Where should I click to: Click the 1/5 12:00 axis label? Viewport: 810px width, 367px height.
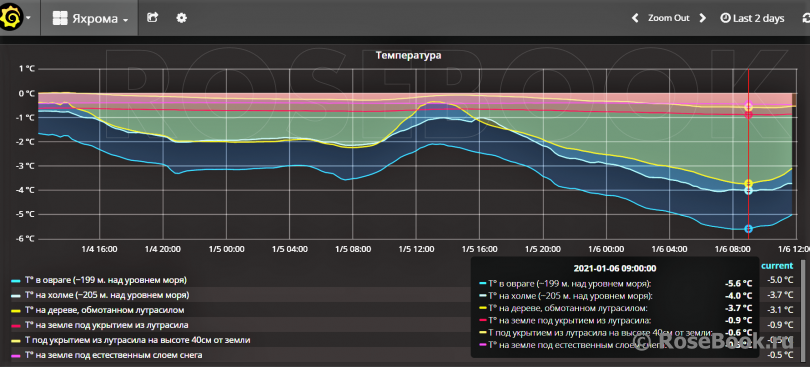tap(416, 249)
